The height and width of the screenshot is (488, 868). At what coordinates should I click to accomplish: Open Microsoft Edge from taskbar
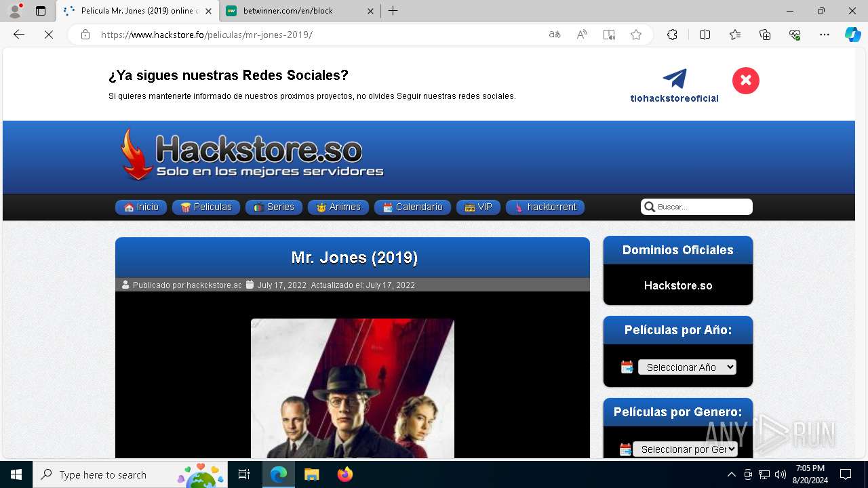pos(279,474)
